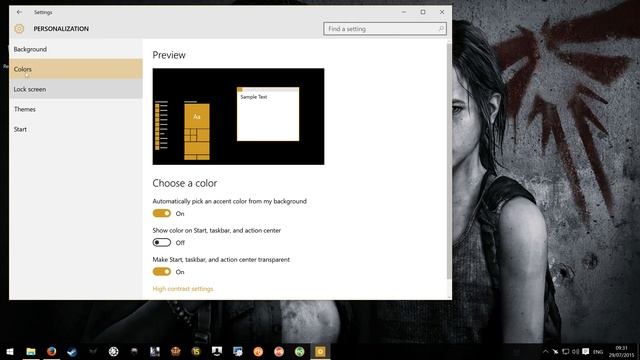Open the Lock screen settings page

(76, 89)
